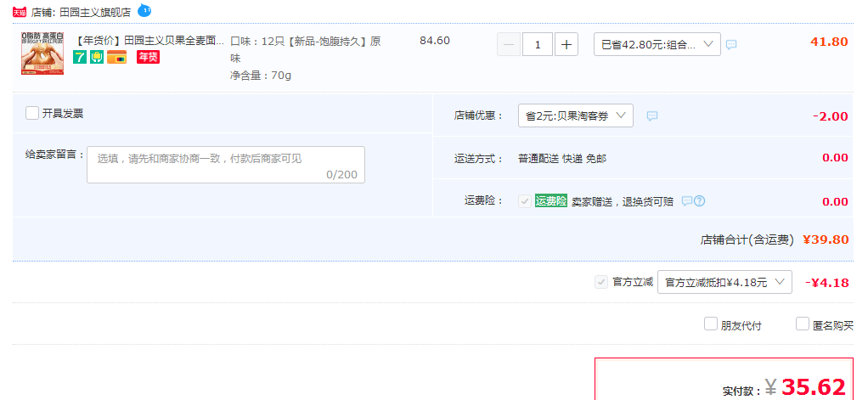The width and height of the screenshot is (868, 400).
Task: Click the green 7-day return icon
Action: (x=80, y=56)
